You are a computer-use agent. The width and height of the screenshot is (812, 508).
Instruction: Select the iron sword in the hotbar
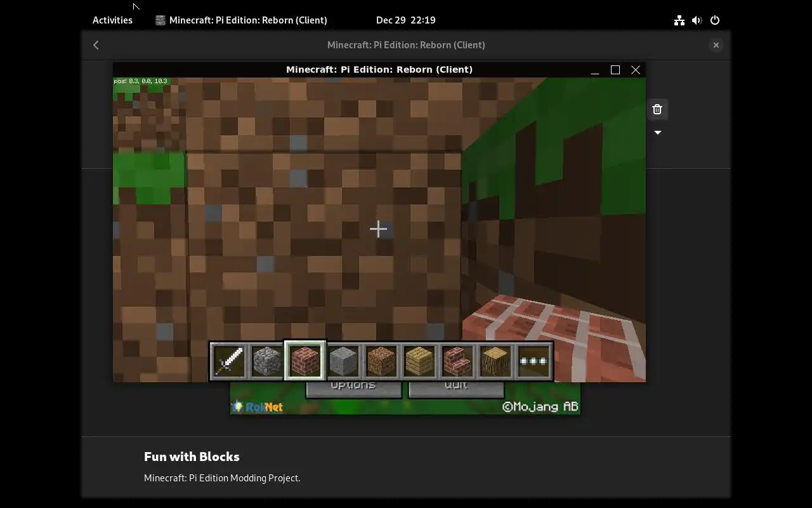pos(229,361)
